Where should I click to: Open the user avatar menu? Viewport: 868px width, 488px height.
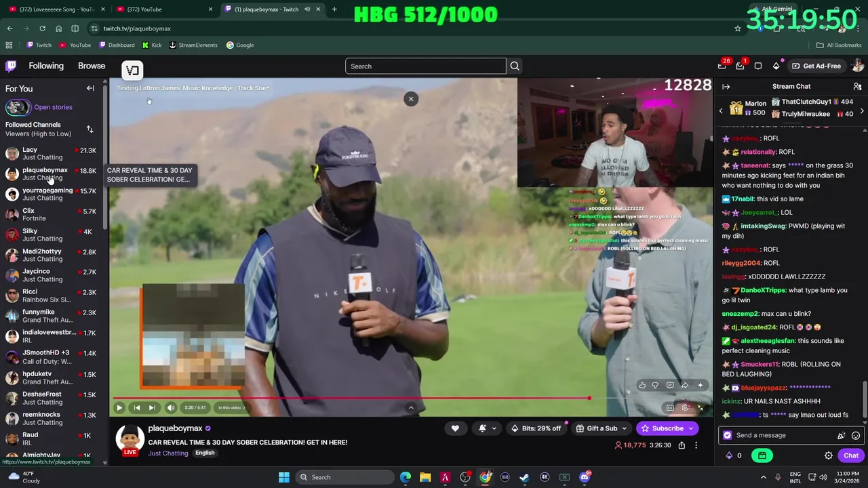(858, 66)
